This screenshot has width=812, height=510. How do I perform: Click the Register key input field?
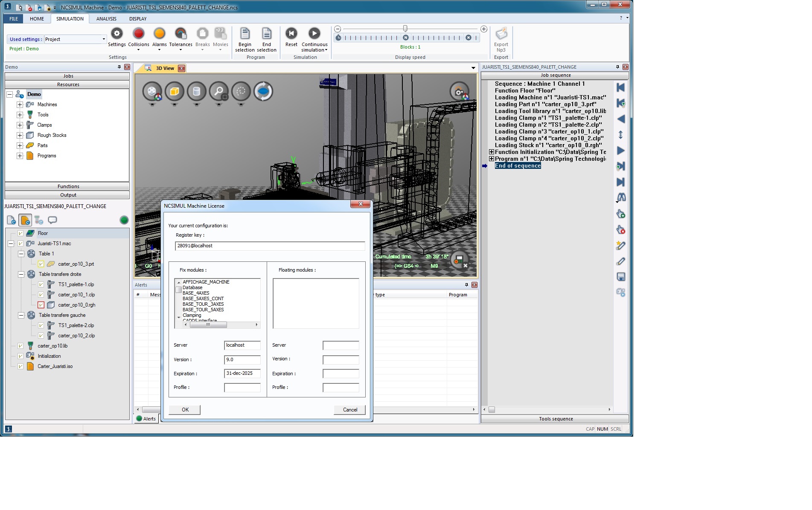pos(270,246)
